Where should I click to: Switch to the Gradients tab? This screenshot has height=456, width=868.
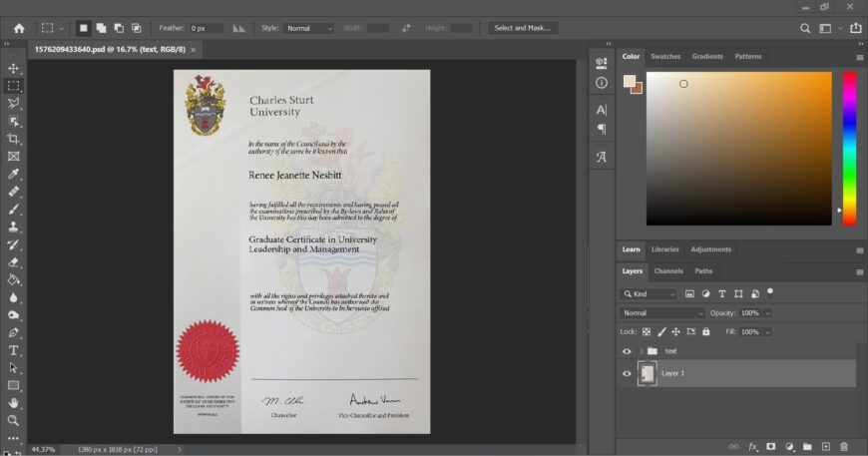coord(707,57)
